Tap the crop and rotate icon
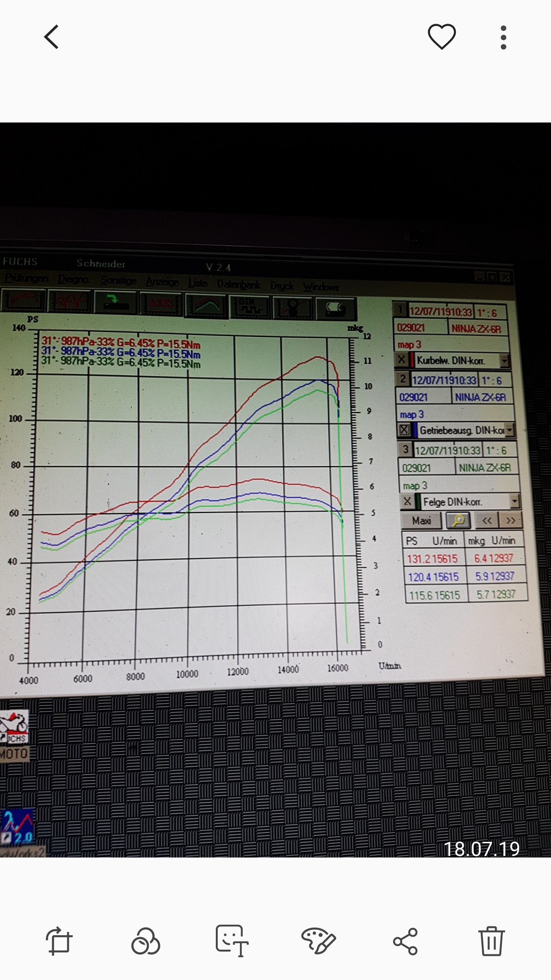The image size is (551, 980). (x=59, y=941)
